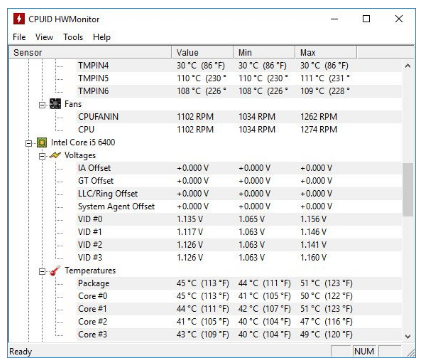This screenshot has height=361, width=423.
Task: Click the Fans group fan icon
Action: 55,104
